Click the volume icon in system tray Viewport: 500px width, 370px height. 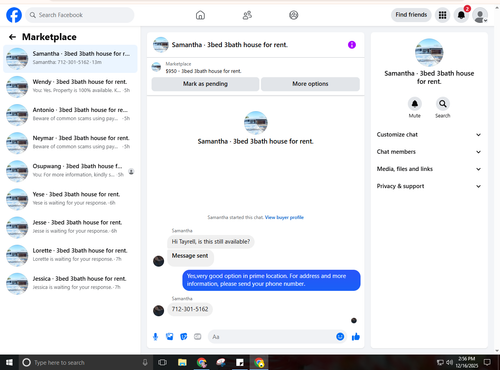click(x=449, y=362)
